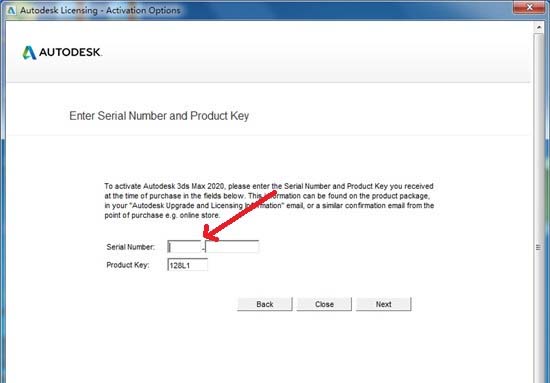Click the Product Key field containing 128L1
This screenshot has width=550, height=383.
pyautogui.click(x=188, y=265)
